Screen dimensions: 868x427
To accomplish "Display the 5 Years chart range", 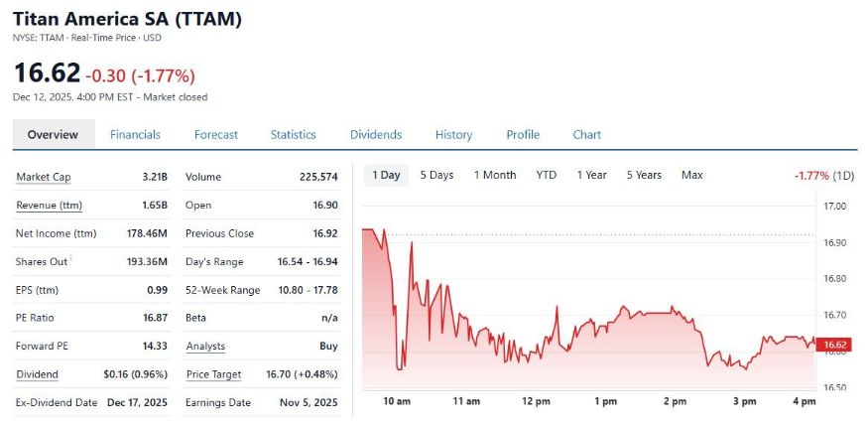I will click(x=644, y=176).
